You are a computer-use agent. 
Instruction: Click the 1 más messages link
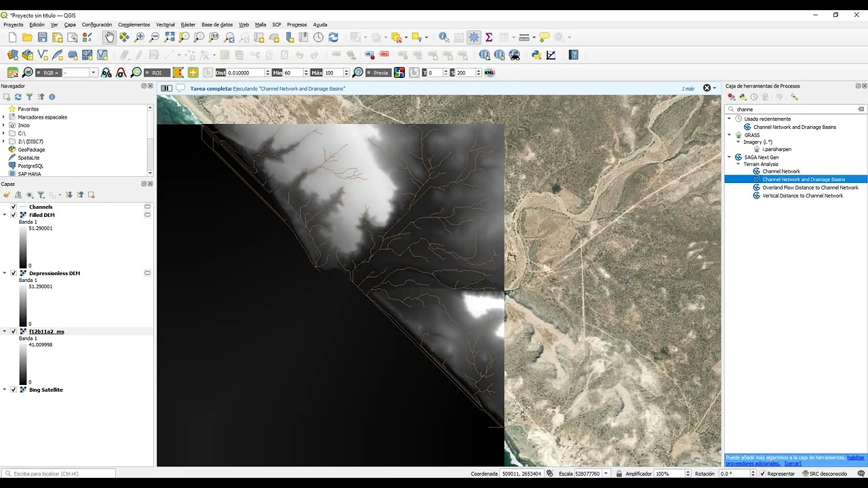[688, 89]
